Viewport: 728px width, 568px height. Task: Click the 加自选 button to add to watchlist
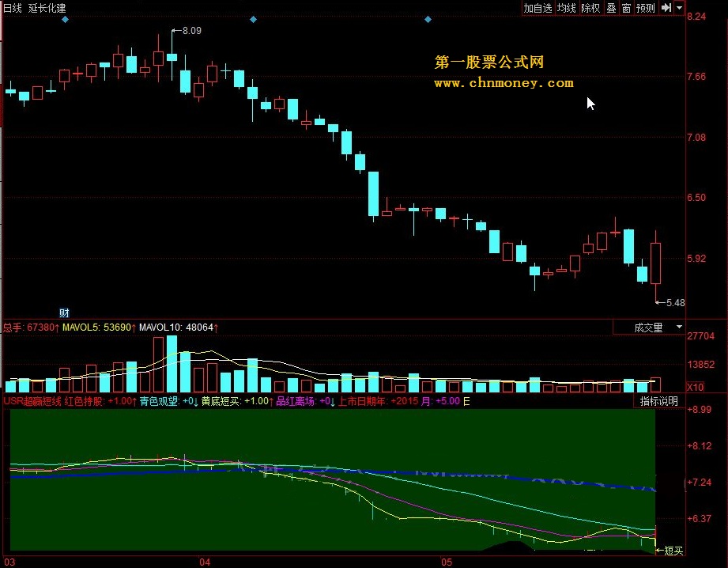(538, 8)
